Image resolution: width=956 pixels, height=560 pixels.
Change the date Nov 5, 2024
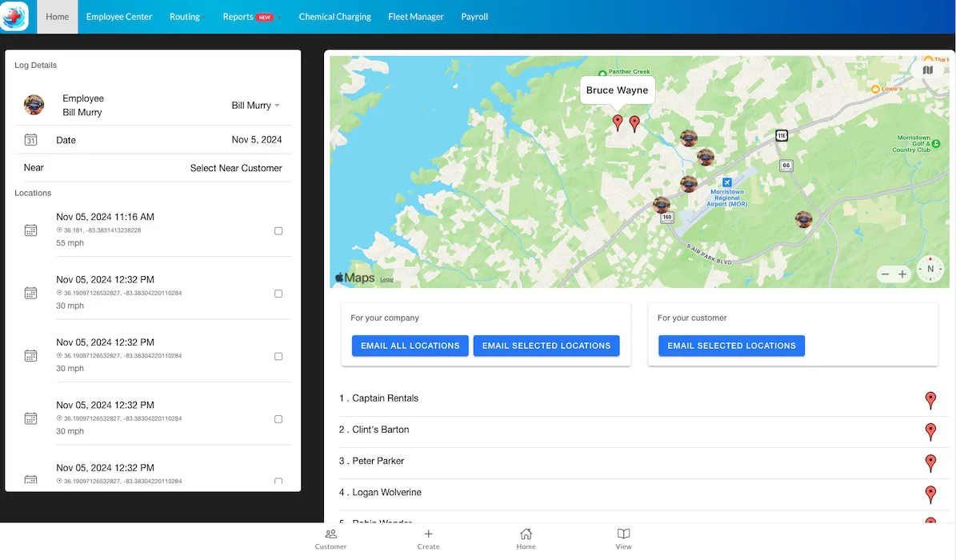coord(257,140)
